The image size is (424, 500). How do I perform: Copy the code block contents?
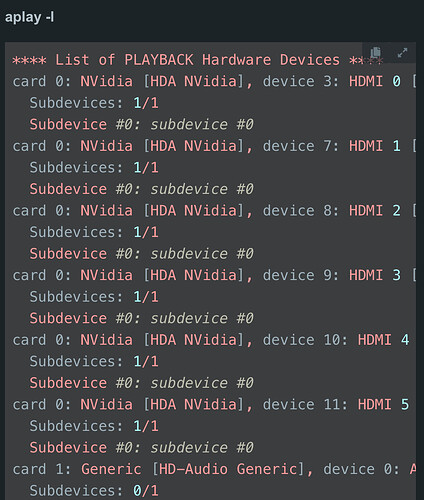coord(376,52)
